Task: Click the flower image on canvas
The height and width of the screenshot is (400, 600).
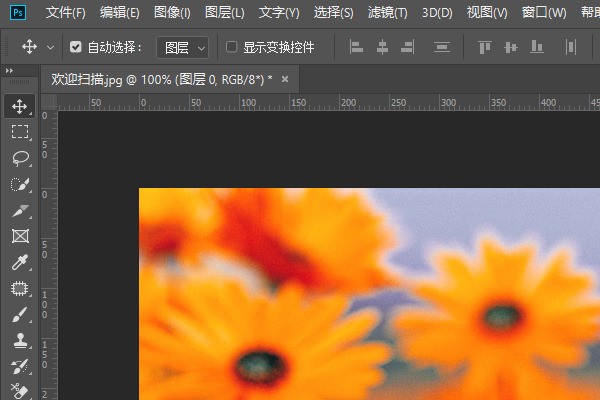Action: point(369,294)
